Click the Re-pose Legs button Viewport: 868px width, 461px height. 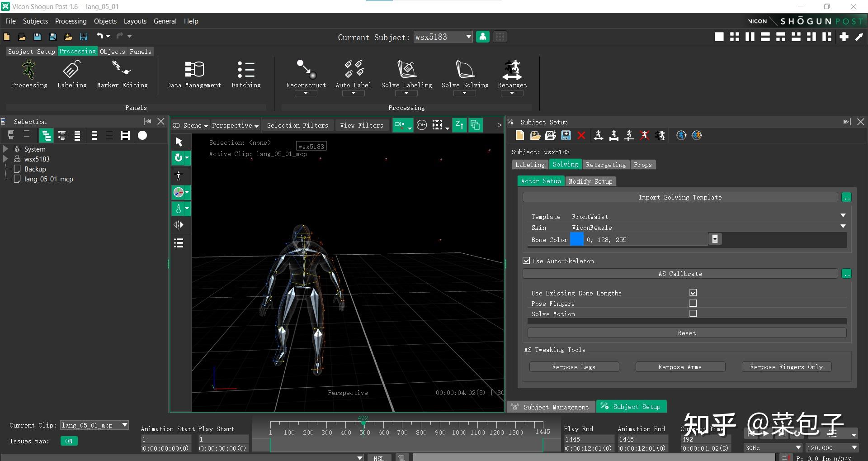click(x=574, y=367)
